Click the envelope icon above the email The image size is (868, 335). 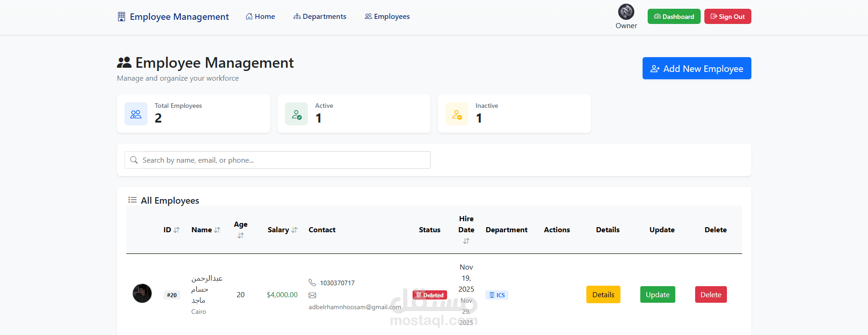coord(313,295)
